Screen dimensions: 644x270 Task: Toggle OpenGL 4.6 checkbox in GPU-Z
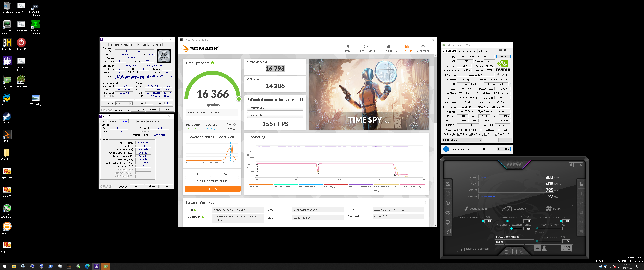coord(496,134)
